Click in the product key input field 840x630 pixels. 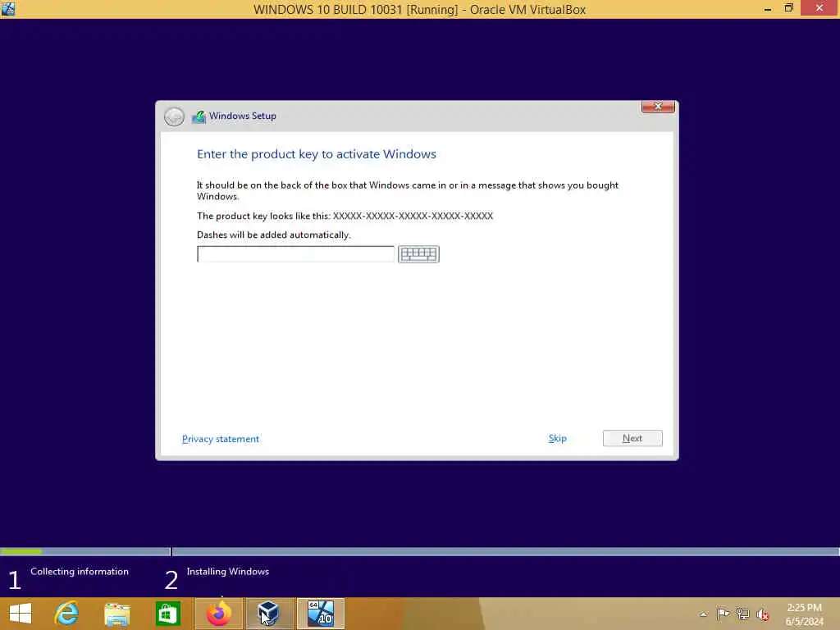295,254
